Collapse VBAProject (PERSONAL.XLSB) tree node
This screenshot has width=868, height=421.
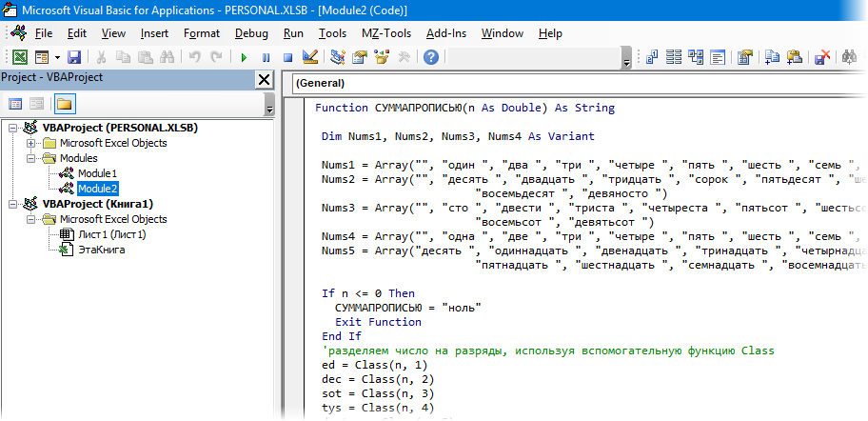click(x=13, y=128)
